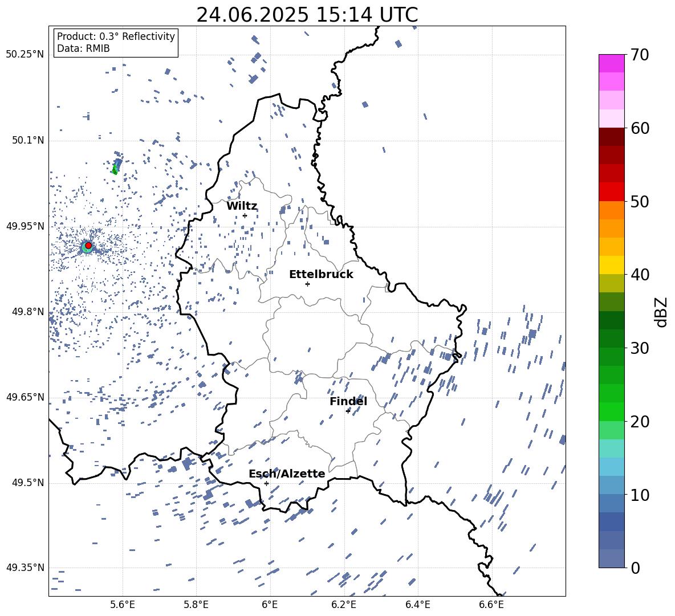Click the 5.6°E longitude label
This screenshot has width=675, height=616.
(122, 605)
